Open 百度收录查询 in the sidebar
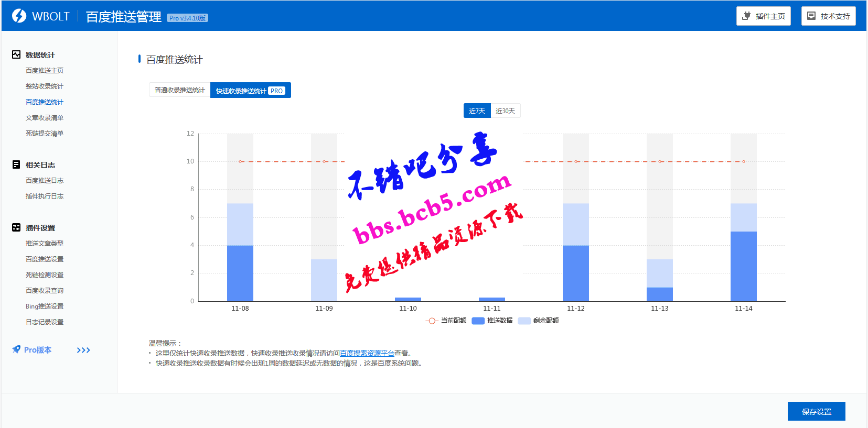Image resolution: width=868 pixels, height=428 pixels. point(45,290)
